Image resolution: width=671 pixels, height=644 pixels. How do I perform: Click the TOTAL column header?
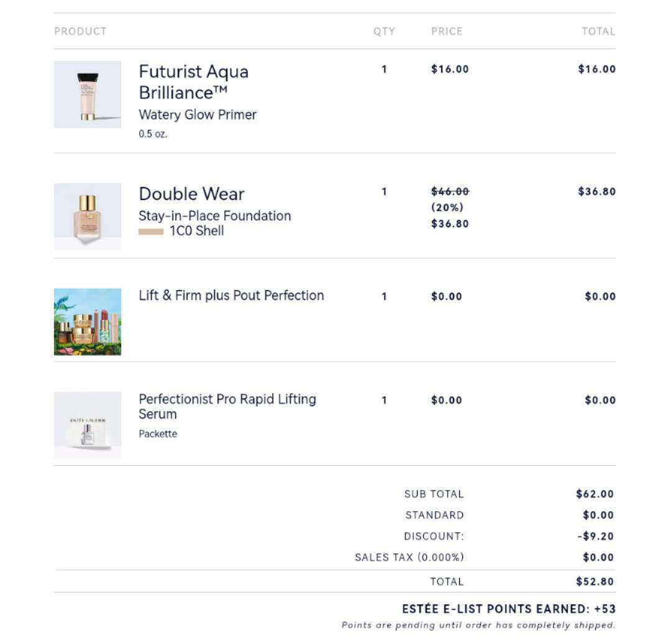598,31
